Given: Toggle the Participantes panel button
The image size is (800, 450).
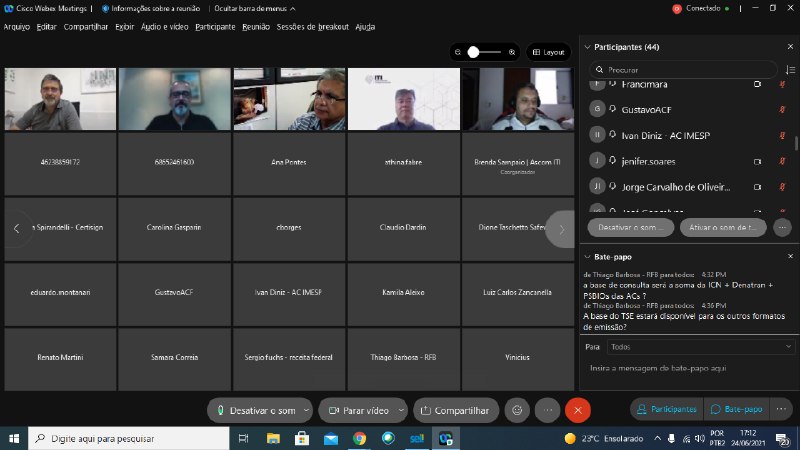Looking at the screenshot, I should click(x=665, y=409).
